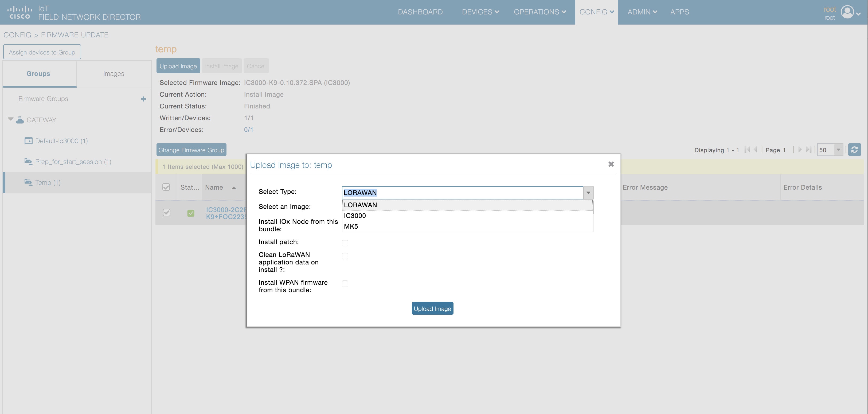Viewport: 868px width, 414px height.
Task: Go to next page arrow icon
Action: [800, 150]
